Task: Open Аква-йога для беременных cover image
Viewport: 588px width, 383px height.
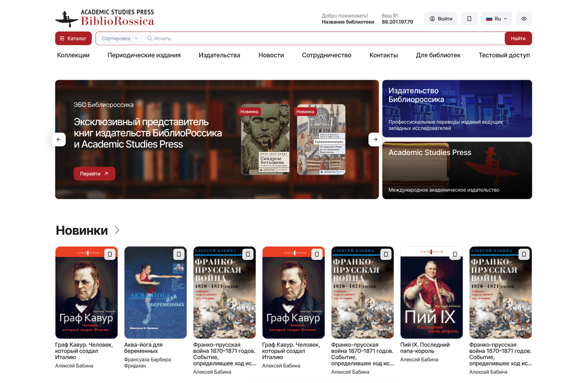Action: 155,293
